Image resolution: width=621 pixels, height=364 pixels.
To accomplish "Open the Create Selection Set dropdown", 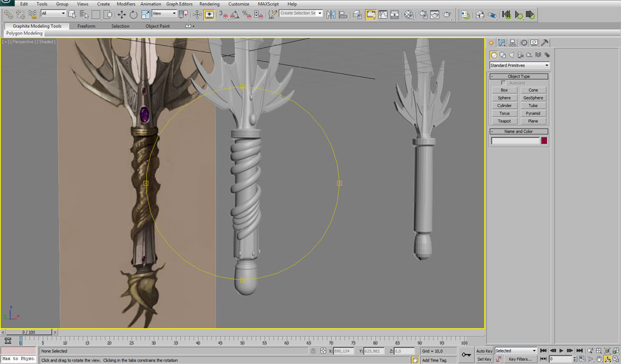I will pos(301,13).
